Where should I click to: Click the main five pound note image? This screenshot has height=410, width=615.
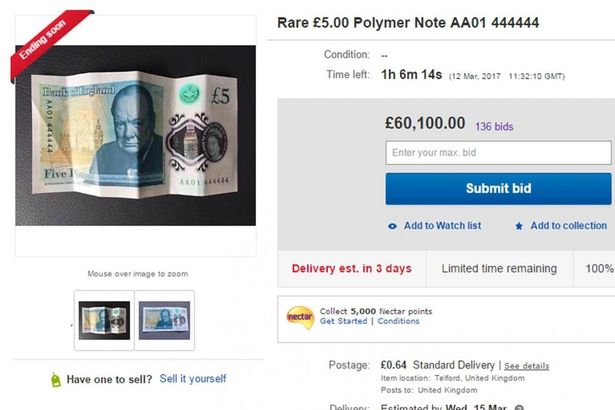tap(136, 135)
